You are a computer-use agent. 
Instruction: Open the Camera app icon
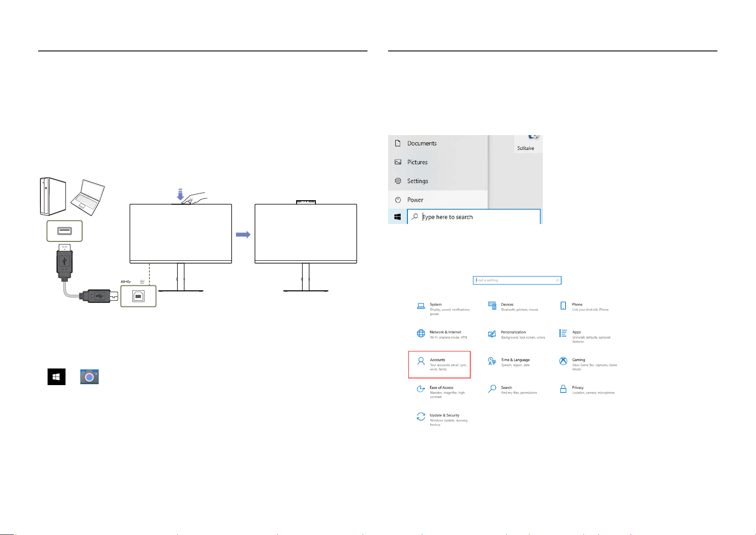(89, 377)
